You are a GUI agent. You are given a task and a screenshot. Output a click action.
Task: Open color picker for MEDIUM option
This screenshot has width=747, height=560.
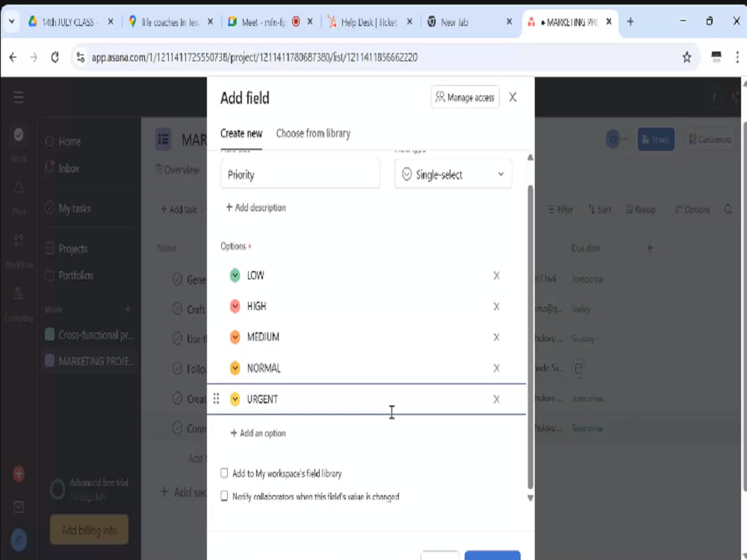(x=235, y=337)
